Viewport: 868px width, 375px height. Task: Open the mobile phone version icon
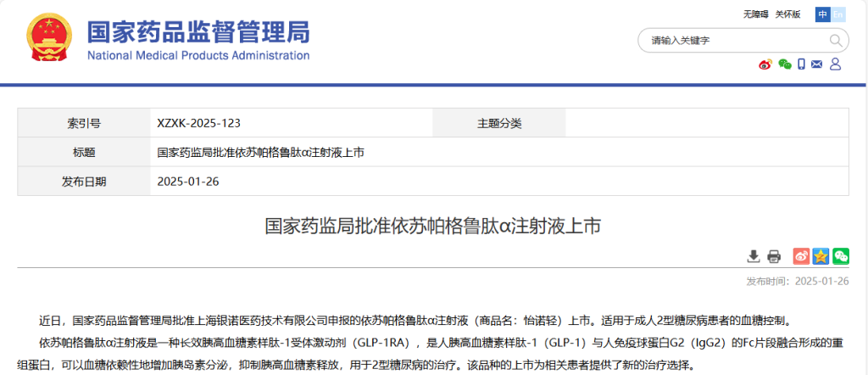[x=801, y=64]
